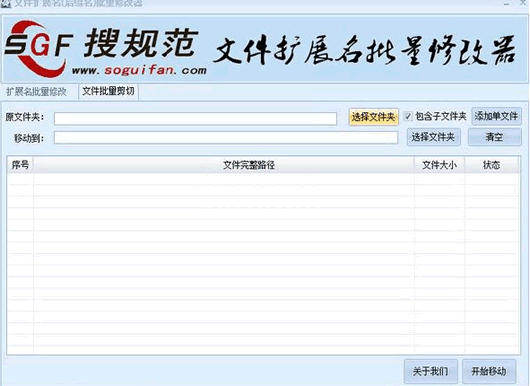
Task: Click 选择文件夹 button beside 原文件夹 field
Action: [x=374, y=117]
